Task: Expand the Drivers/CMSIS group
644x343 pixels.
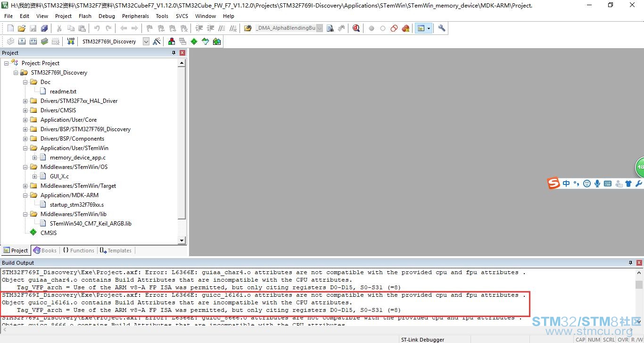Action: tap(25, 110)
